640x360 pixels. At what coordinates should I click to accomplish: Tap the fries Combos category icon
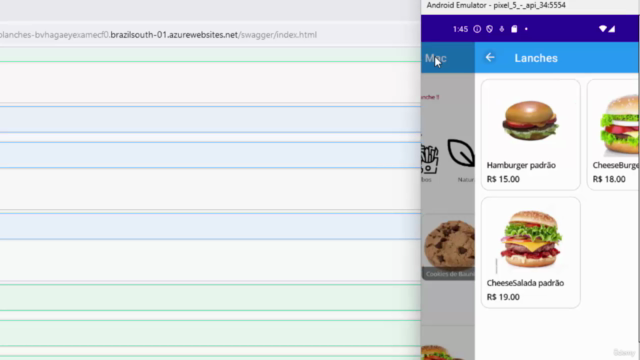pos(429,159)
